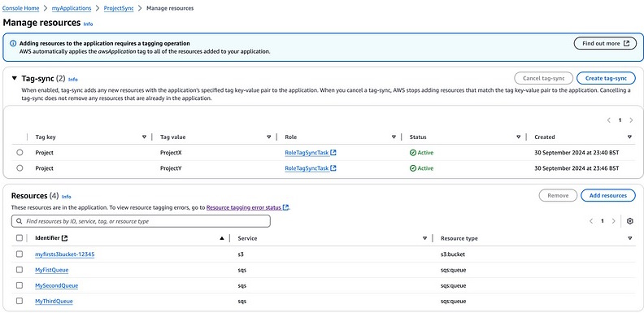Open MyThirdQueue resource link
This screenshot has height=313, width=644.
(54, 301)
